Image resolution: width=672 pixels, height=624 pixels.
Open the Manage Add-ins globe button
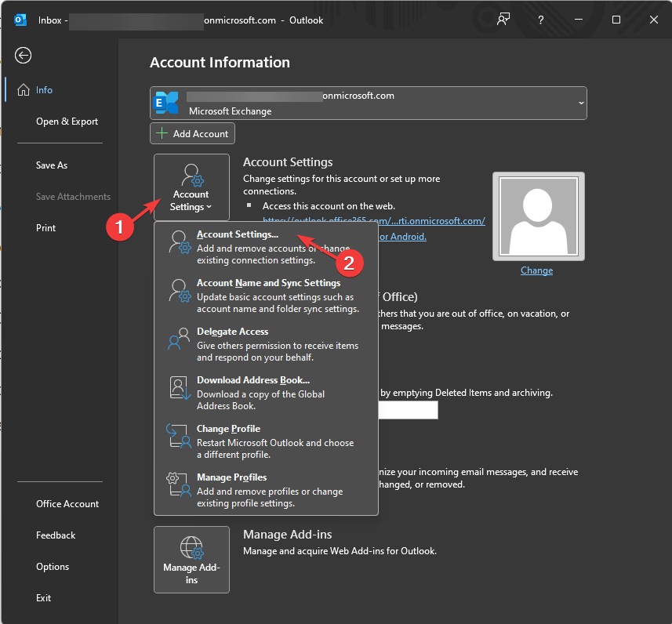coord(191,560)
